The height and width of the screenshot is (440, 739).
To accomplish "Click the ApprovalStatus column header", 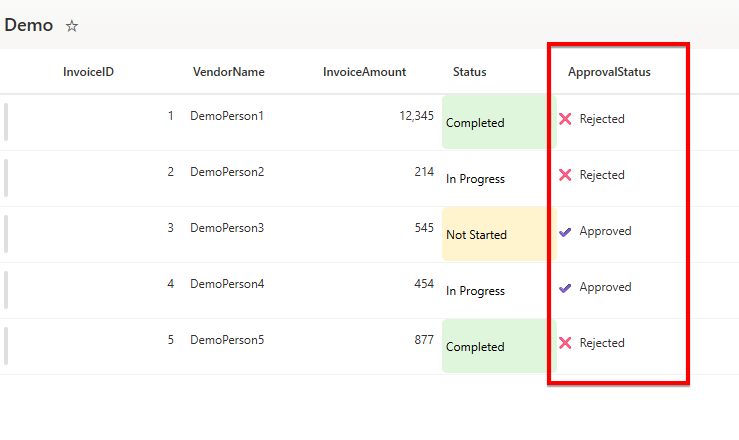I will pos(609,72).
